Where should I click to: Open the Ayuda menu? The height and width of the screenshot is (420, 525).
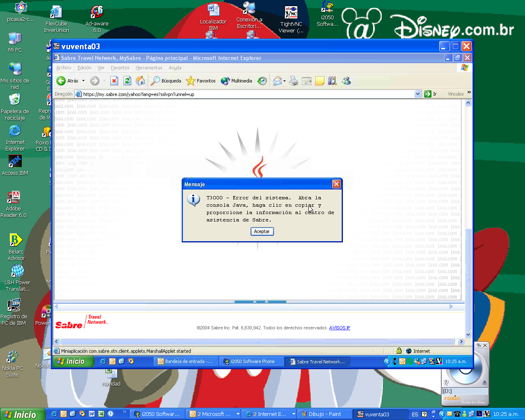tap(175, 68)
